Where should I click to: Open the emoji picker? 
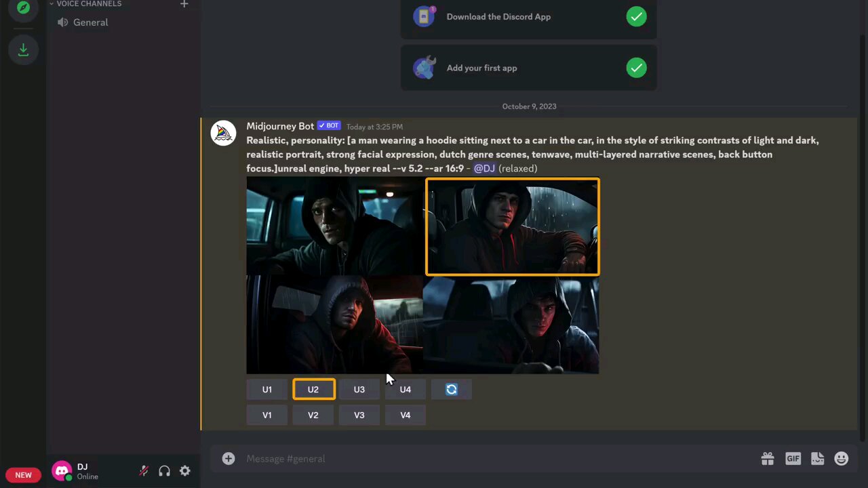tap(842, 459)
